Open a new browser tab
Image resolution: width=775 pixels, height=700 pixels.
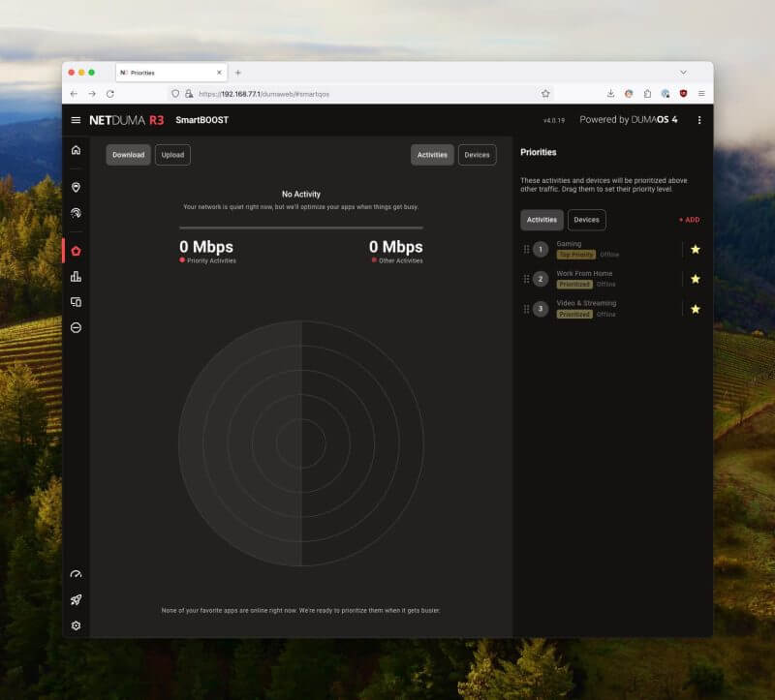click(x=237, y=73)
